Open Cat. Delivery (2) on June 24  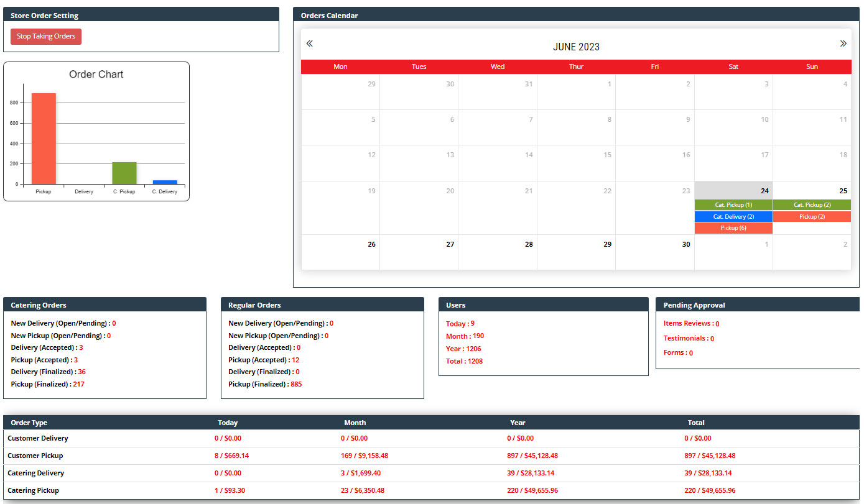point(733,217)
